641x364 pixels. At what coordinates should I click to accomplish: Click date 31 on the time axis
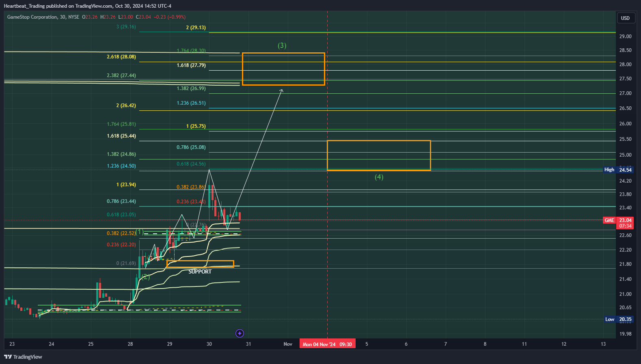click(248, 344)
